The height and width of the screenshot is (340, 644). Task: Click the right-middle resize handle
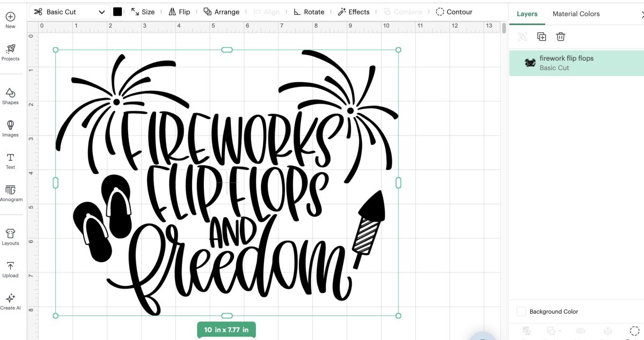pyautogui.click(x=398, y=183)
